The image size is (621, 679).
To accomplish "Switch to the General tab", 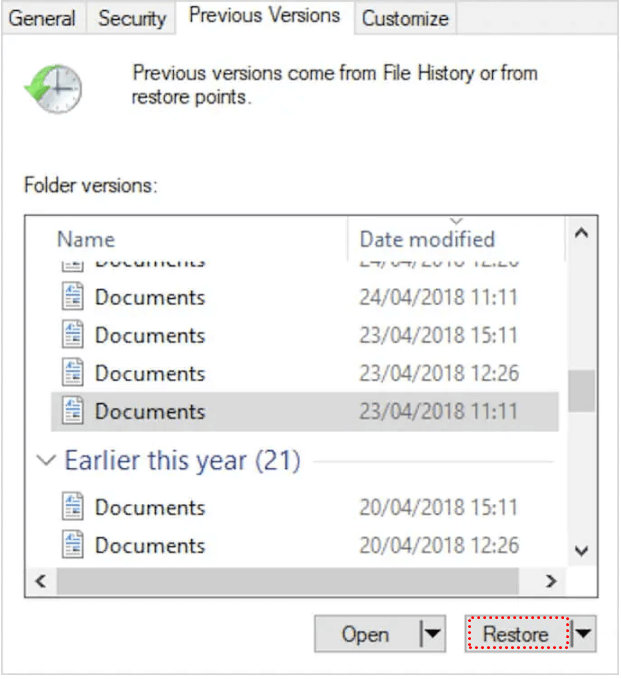I will click(42, 18).
